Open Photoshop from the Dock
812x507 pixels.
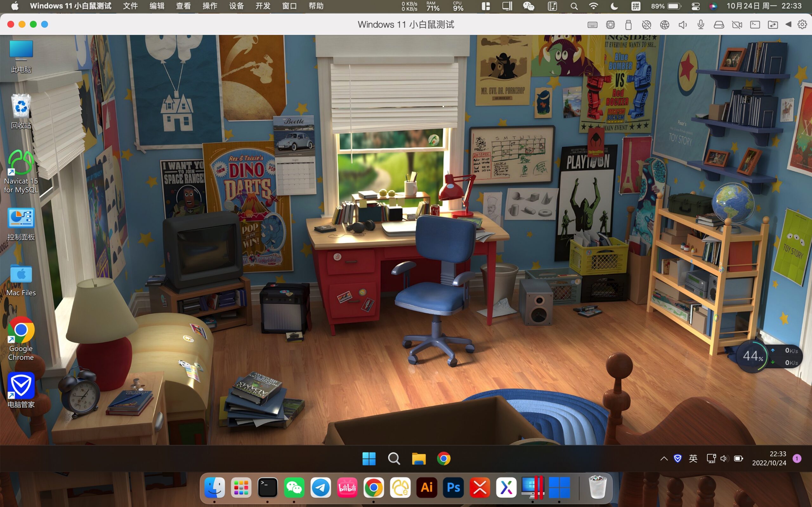pyautogui.click(x=453, y=487)
